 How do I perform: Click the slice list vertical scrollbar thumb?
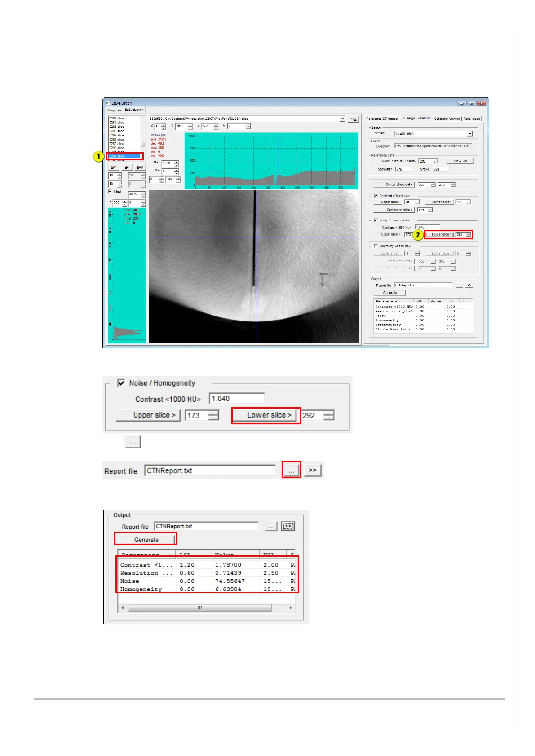[x=143, y=145]
